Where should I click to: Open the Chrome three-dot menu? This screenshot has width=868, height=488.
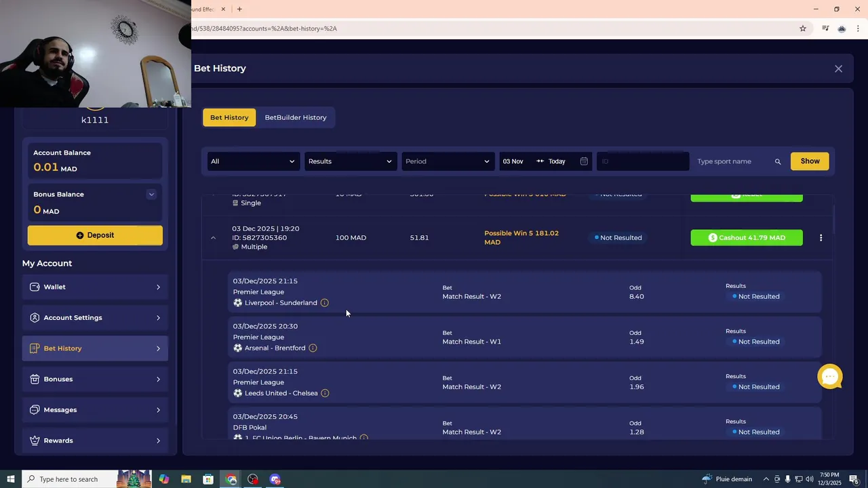[x=858, y=28]
